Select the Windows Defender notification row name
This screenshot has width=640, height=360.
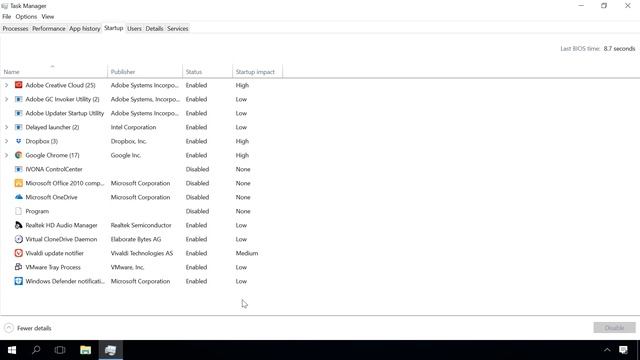[64, 281]
